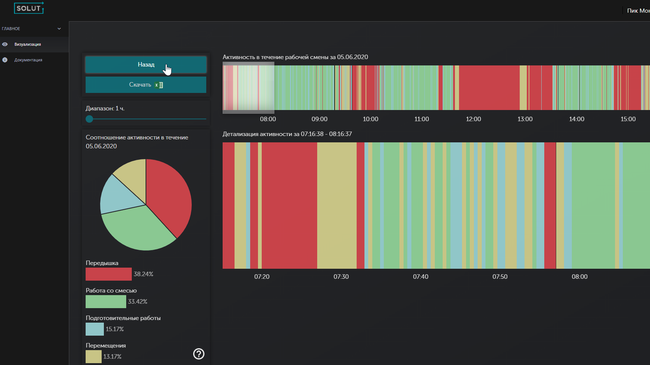Click the Соотношение активности heading
650x365 pixels.
(x=137, y=141)
